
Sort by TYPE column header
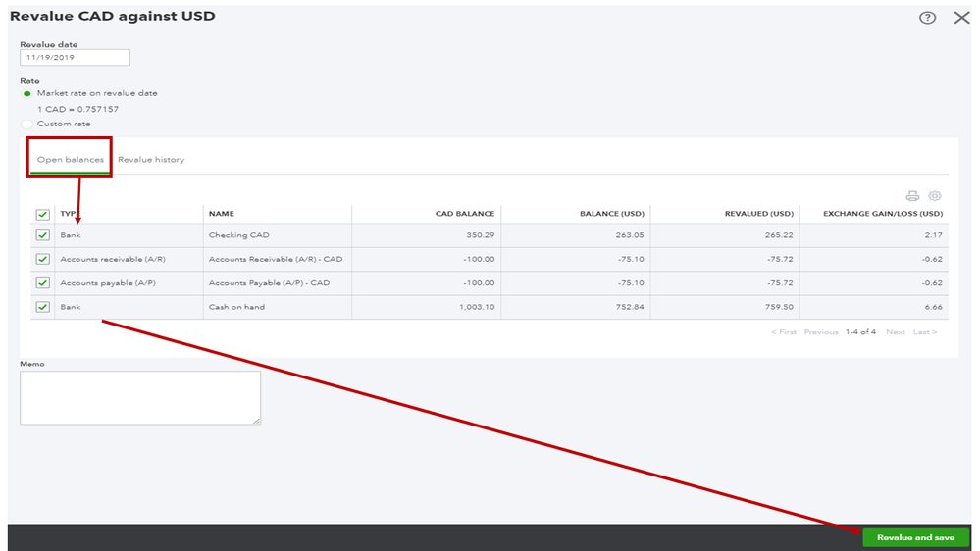pos(70,214)
